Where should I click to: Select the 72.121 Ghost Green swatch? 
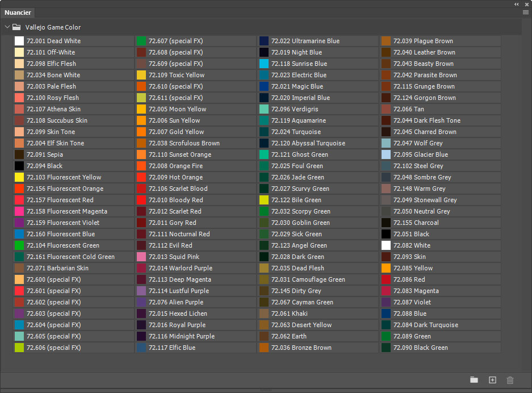click(264, 154)
